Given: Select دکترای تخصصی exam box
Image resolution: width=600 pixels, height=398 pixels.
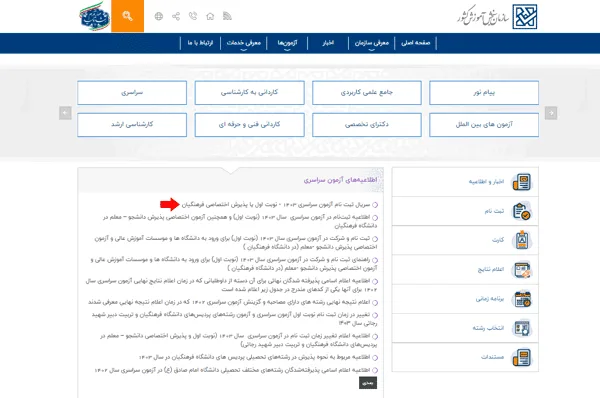Looking at the screenshot, I should [x=367, y=125].
